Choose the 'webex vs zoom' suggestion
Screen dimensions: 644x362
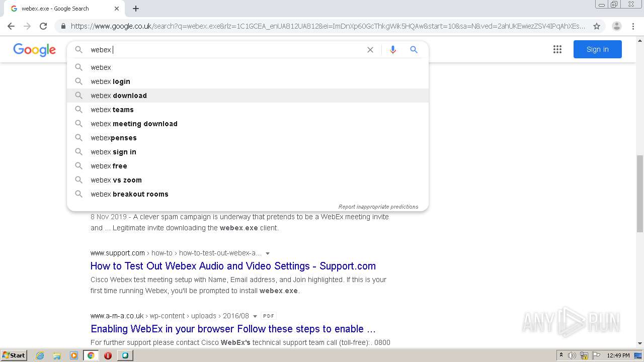click(248, 180)
